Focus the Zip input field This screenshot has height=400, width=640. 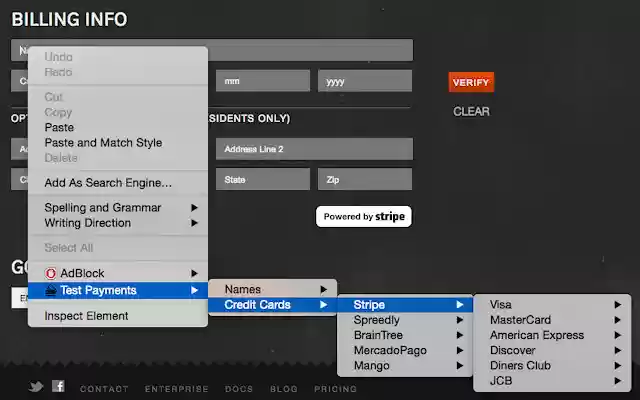point(364,180)
